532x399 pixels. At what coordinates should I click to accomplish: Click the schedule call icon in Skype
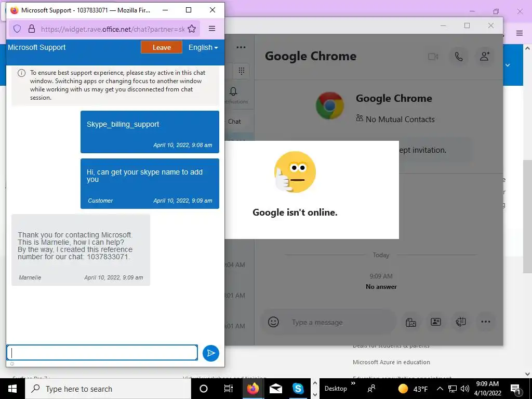click(461, 322)
